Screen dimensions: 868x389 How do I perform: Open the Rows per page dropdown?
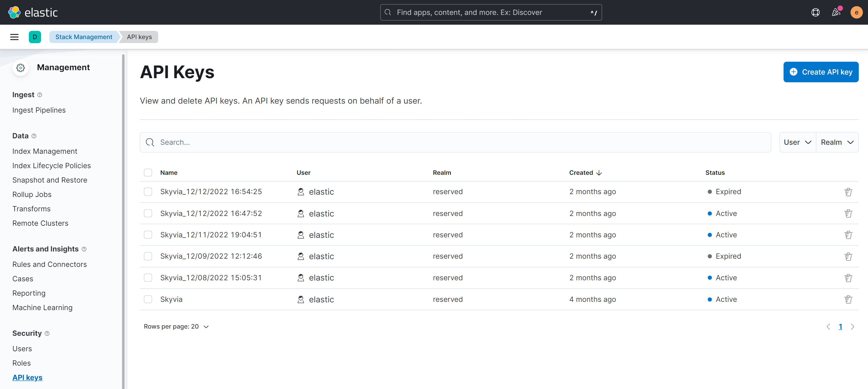[176, 327]
